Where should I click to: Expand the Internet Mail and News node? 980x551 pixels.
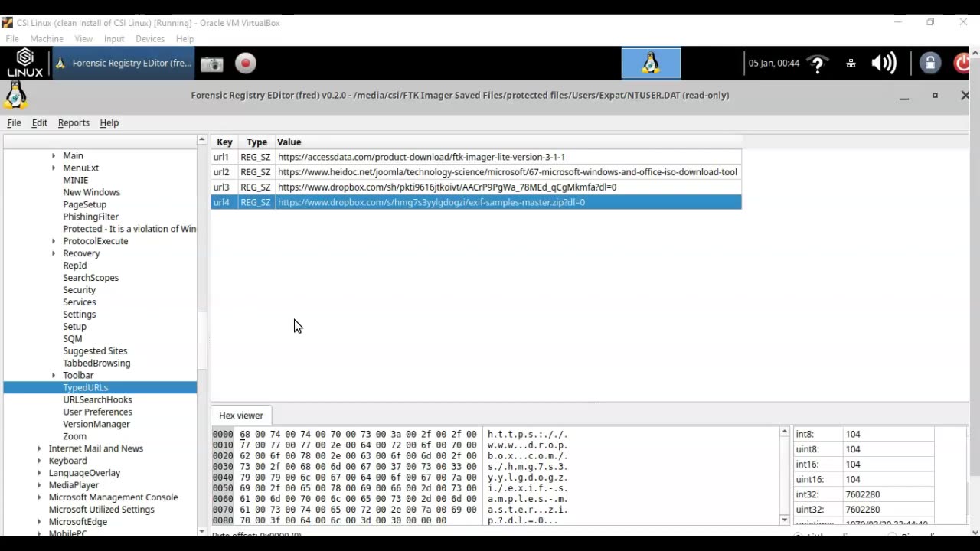click(40, 448)
